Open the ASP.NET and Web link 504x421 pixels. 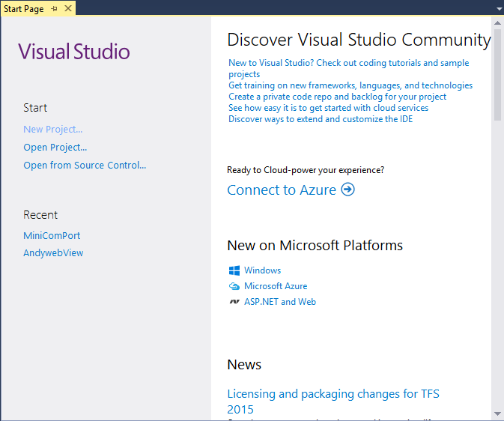[x=280, y=302]
